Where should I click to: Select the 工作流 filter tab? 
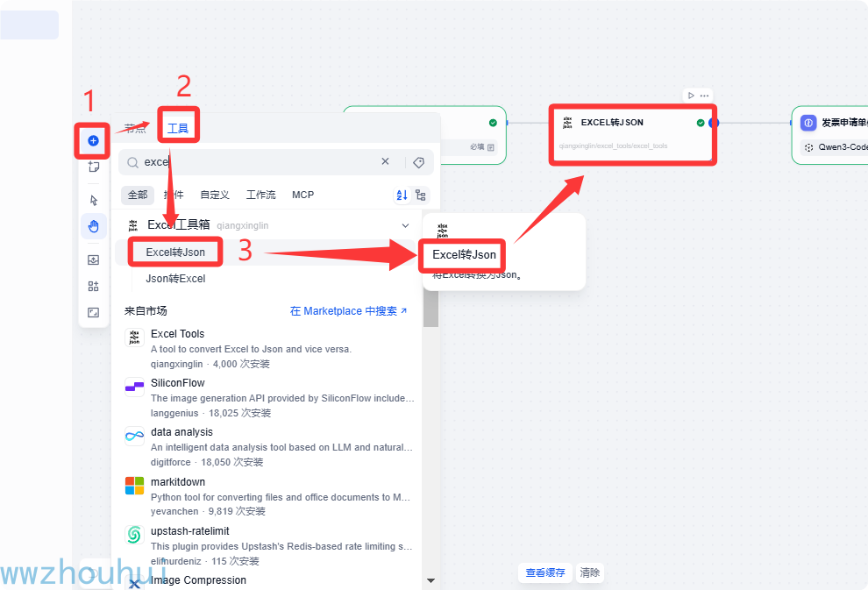pyautogui.click(x=260, y=195)
